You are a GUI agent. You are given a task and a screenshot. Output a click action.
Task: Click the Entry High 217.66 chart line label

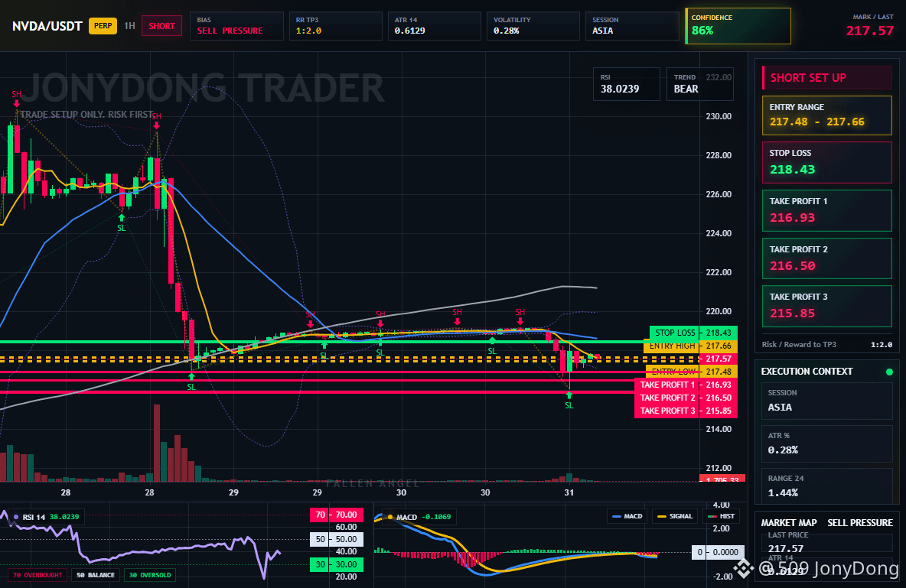(690, 346)
